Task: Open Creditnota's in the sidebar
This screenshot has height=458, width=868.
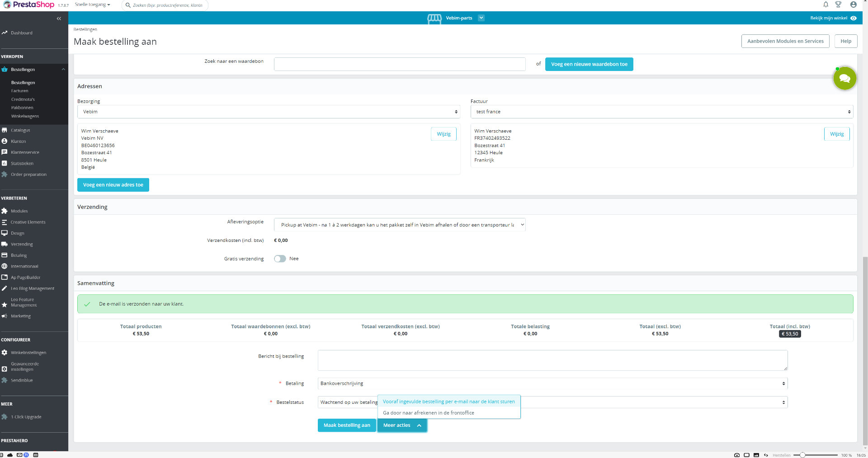Action: 23,99
